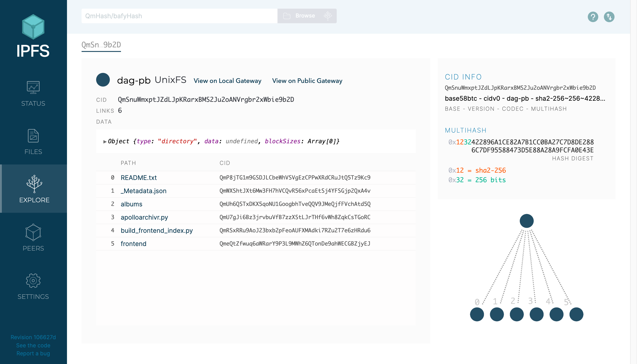
Task: Click the QmSn...9b2D breadcrumb tab
Action: coord(101,45)
